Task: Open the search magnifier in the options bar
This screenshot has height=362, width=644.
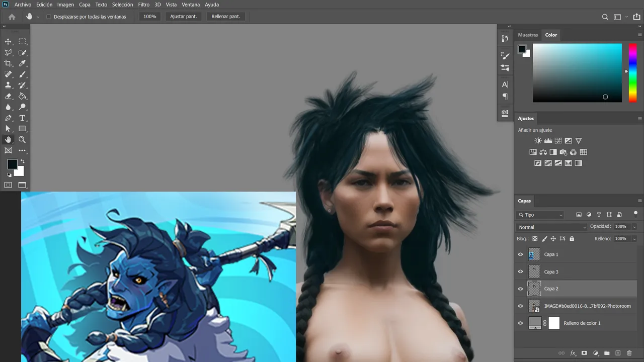Action: (605, 17)
